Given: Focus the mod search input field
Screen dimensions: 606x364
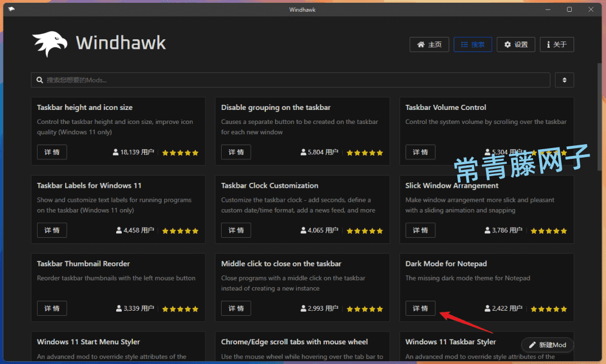Looking at the screenshot, I should point(291,80).
